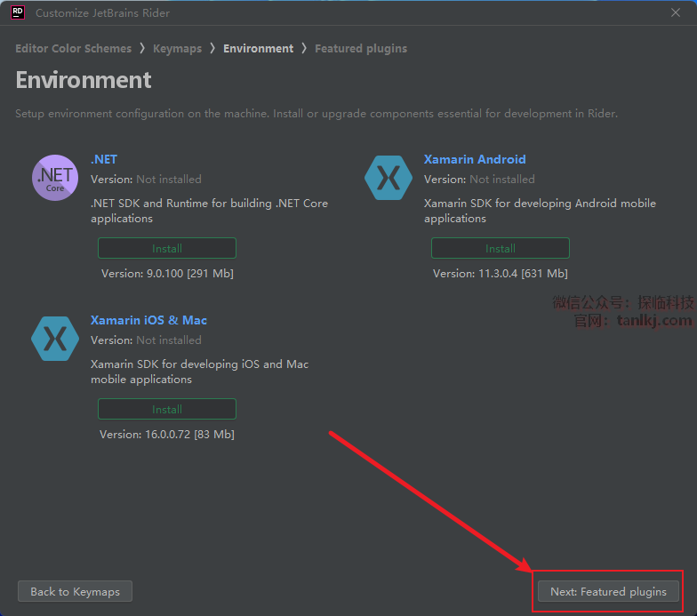Image resolution: width=697 pixels, height=616 pixels.
Task: Open the .NET title link
Action: [104, 159]
